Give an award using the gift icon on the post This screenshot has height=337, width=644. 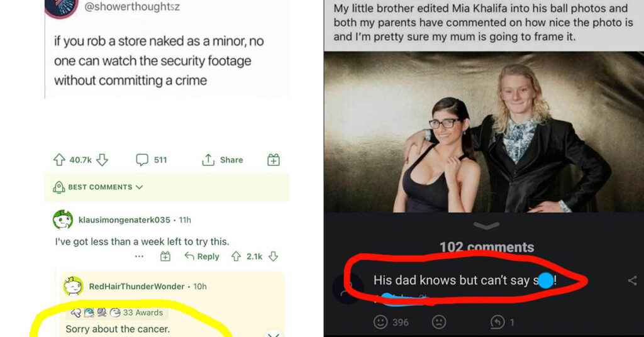tap(274, 160)
